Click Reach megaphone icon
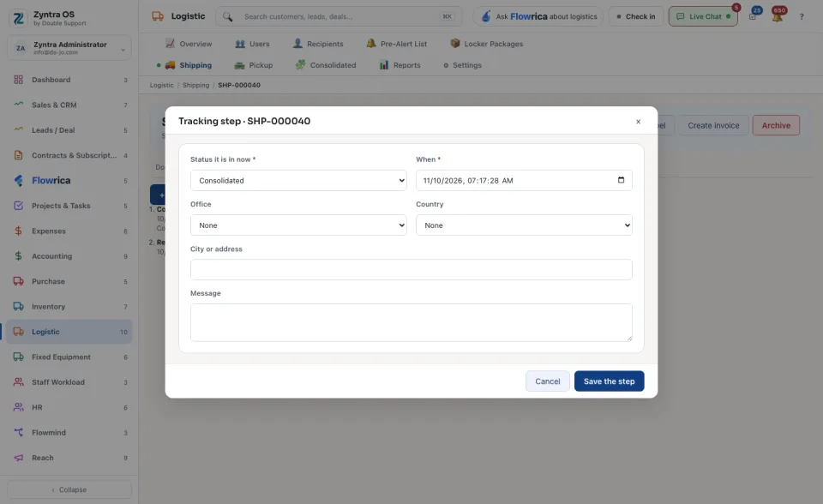This screenshot has height=504, width=823. 18,458
